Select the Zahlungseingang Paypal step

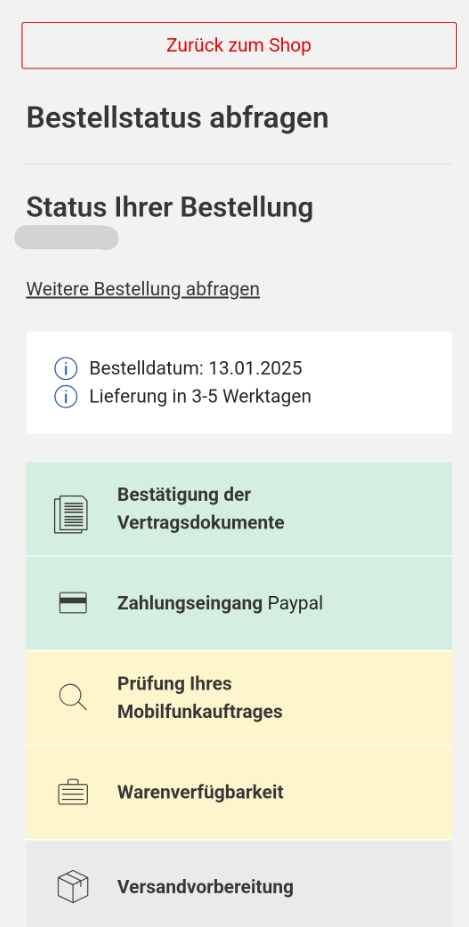[239, 604]
